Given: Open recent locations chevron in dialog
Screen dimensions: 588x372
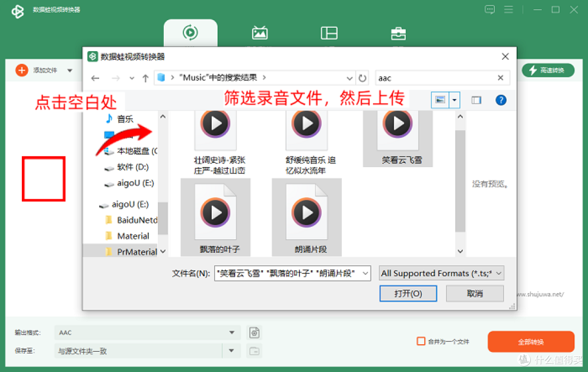Looking at the screenshot, I should coord(132,78).
